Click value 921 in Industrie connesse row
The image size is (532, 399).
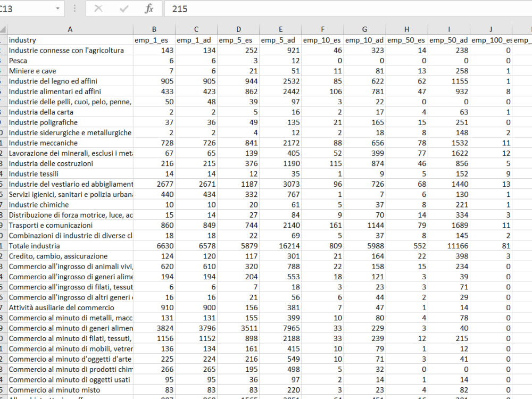point(280,50)
